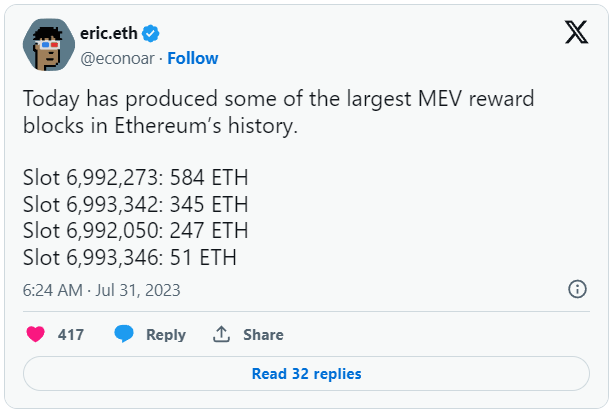Click the X logo icon

pos(576,32)
